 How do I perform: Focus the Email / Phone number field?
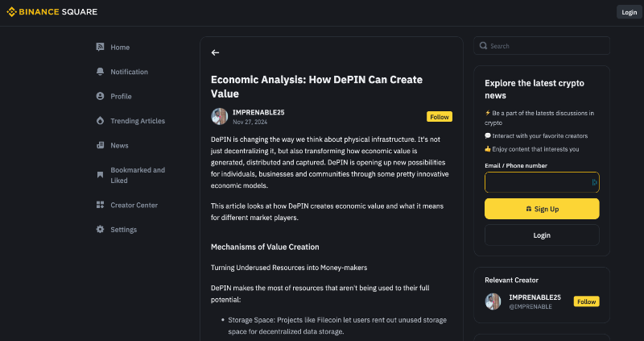tap(542, 182)
